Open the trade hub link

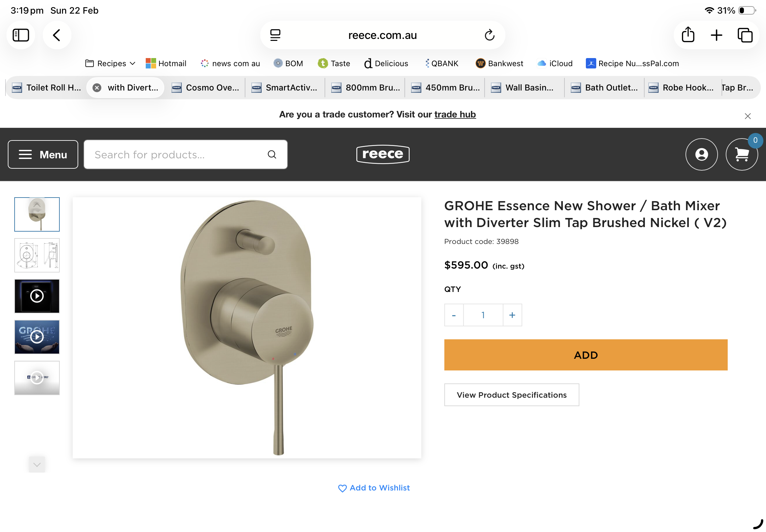click(x=455, y=114)
